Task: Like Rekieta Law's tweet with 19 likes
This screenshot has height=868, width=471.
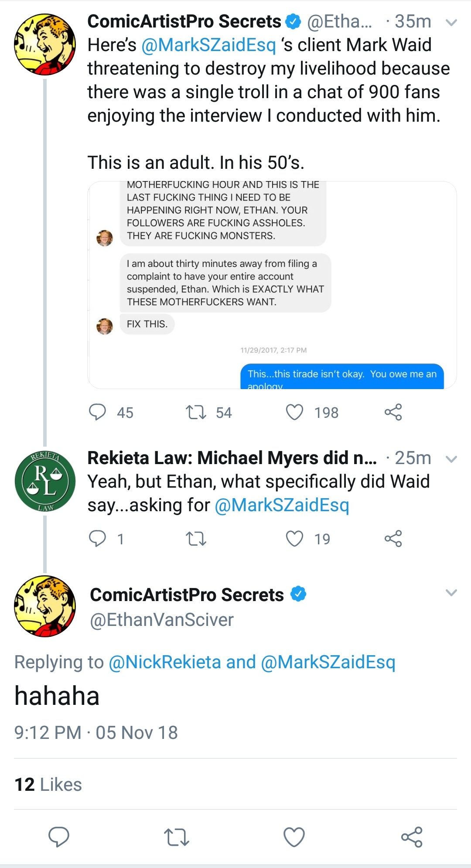Action: point(294,539)
